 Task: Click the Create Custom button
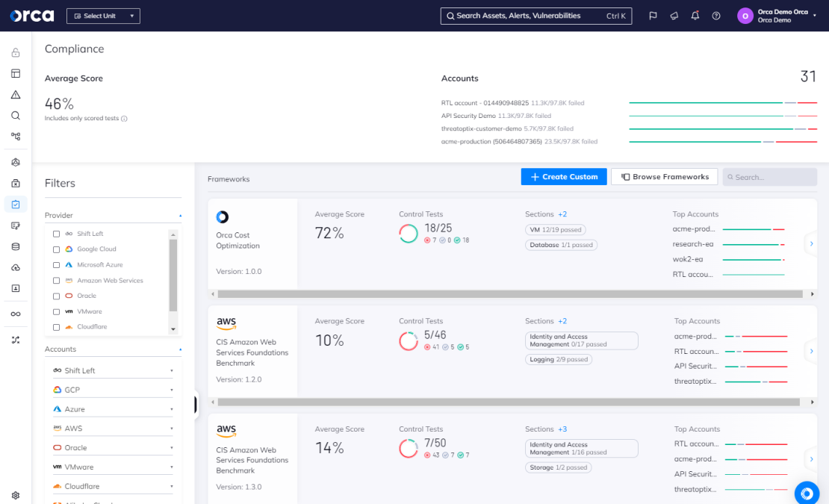click(x=564, y=177)
